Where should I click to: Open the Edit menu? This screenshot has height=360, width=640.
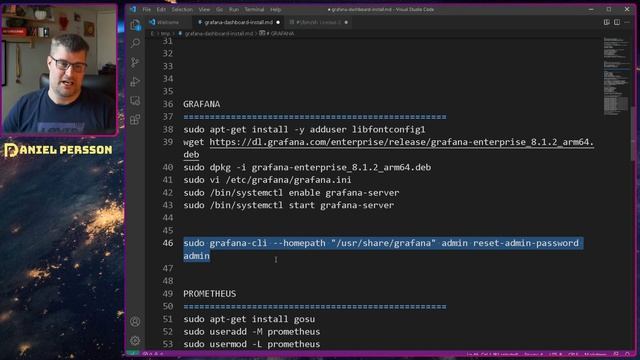click(x=161, y=9)
